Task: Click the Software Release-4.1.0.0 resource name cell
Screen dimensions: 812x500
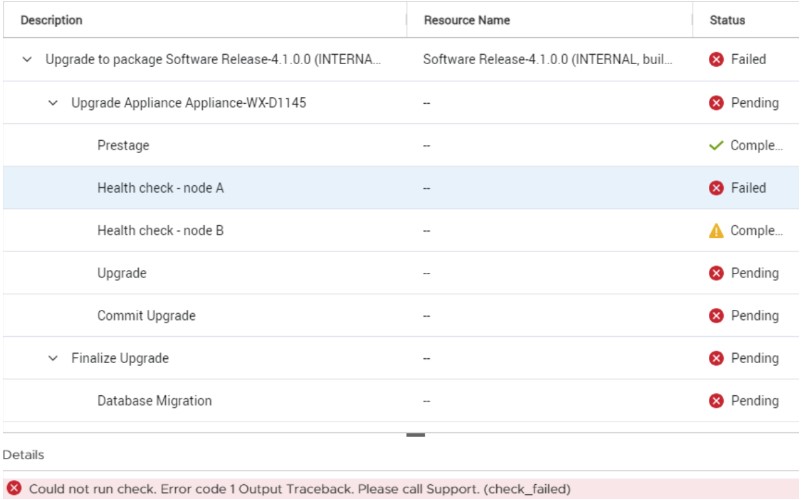Action: [547, 60]
